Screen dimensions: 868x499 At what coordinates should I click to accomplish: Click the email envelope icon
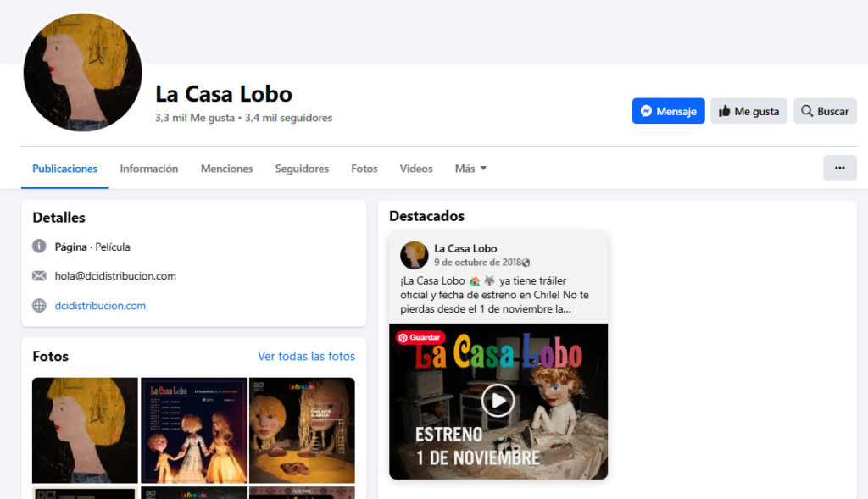39,275
